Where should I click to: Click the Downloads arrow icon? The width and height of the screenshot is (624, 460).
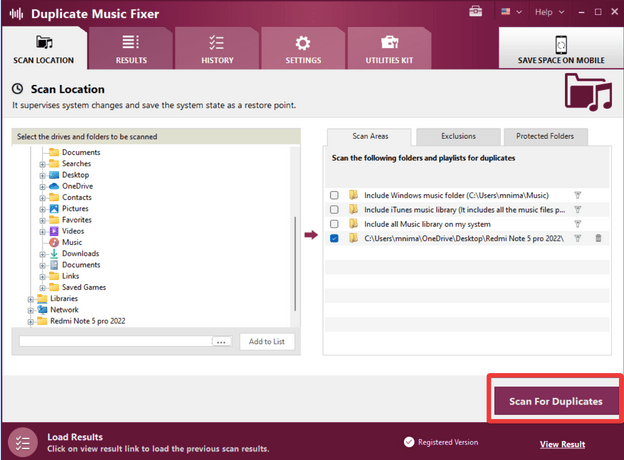click(54, 253)
